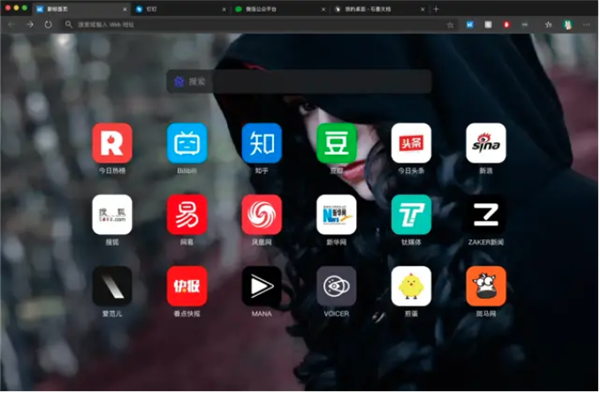This screenshot has width=600, height=393.
Task: Open the red NetEase 易 icon
Action: tap(187, 215)
